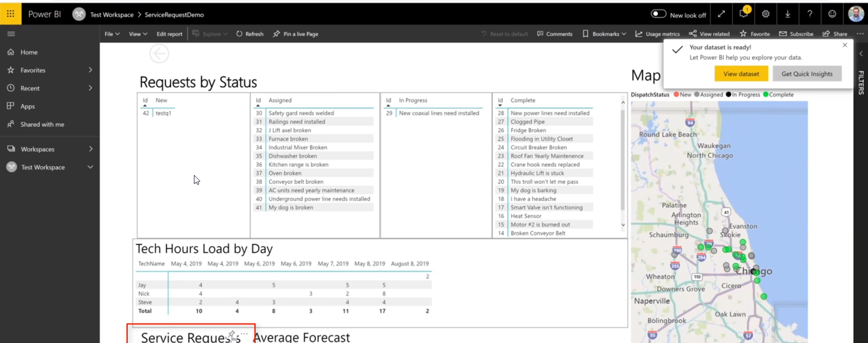The height and width of the screenshot is (343, 868).
Task: Open the notifications bell
Action: (744, 14)
